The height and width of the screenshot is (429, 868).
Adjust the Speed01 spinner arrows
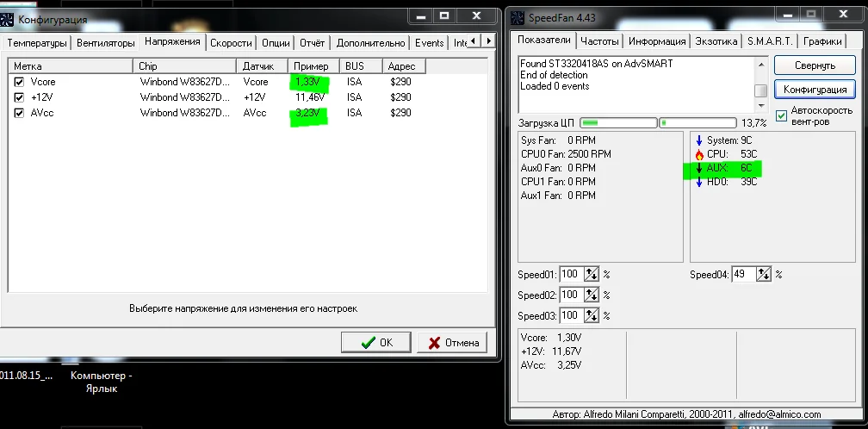click(592, 274)
